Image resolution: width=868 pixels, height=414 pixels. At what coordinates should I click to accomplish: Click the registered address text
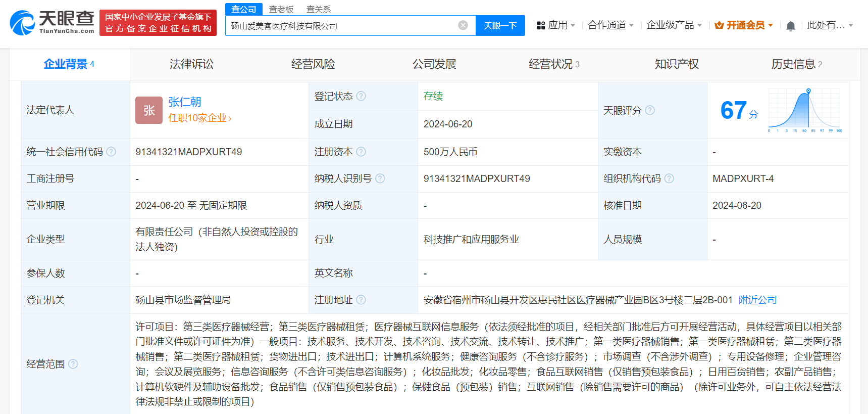[578, 300]
